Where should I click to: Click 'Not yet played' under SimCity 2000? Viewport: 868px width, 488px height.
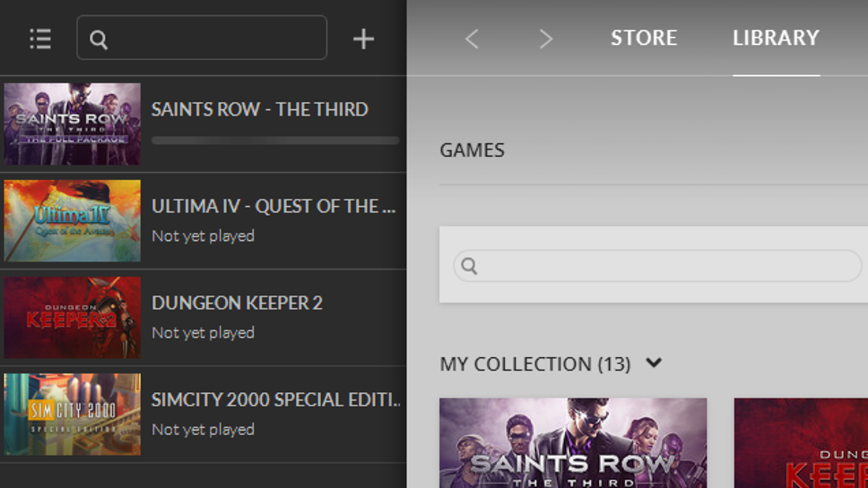pyautogui.click(x=203, y=429)
